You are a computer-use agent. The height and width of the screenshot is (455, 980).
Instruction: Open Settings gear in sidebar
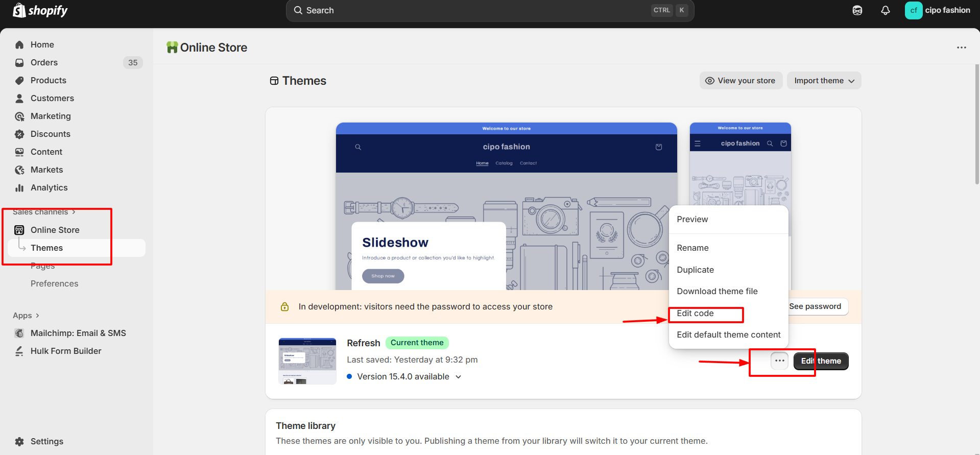pyautogui.click(x=19, y=441)
